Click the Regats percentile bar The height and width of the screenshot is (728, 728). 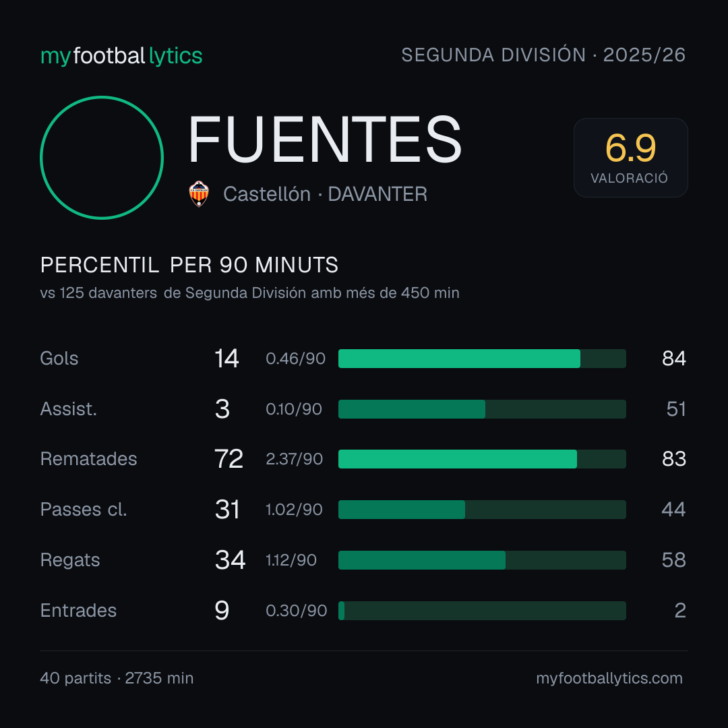(x=482, y=560)
